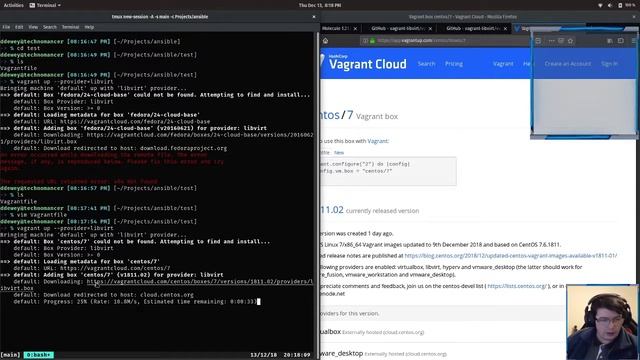Image resolution: width=640 pixels, height=360 pixels.
Task: Open Activities overview
Action: pos(13,5)
